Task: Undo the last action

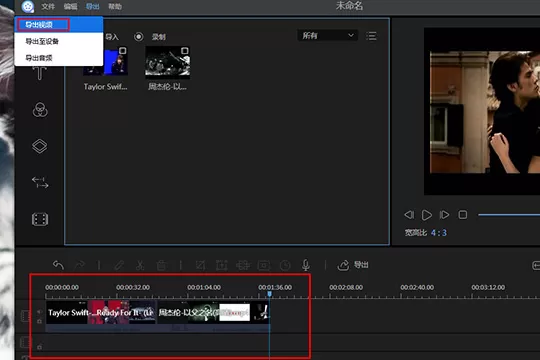Action: [59, 265]
